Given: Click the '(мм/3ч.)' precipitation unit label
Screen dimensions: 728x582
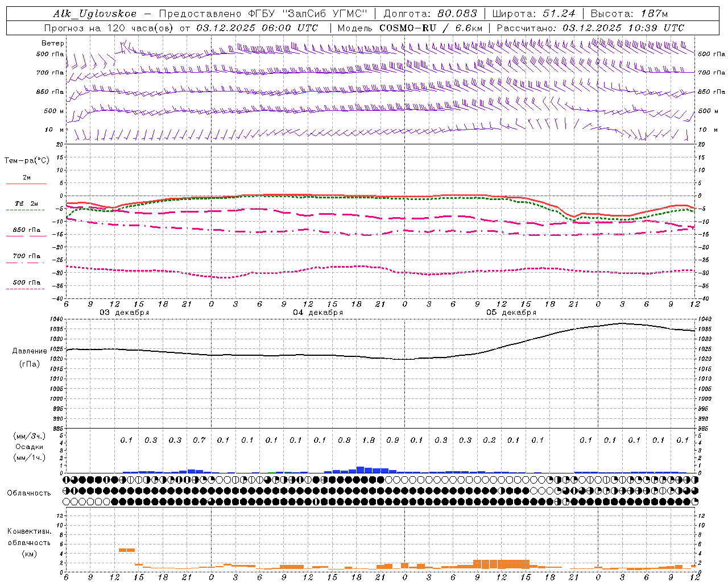Looking at the screenshot, I should pos(30,436).
